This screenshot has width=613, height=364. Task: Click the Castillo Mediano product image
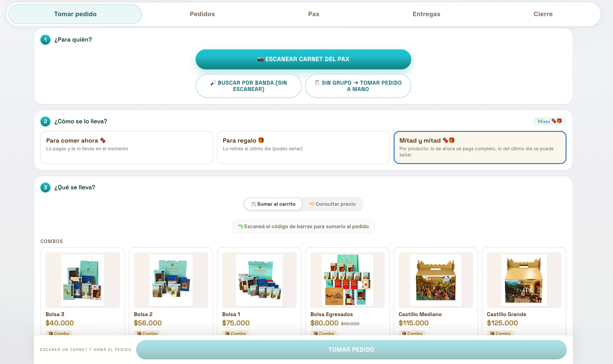click(435, 280)
